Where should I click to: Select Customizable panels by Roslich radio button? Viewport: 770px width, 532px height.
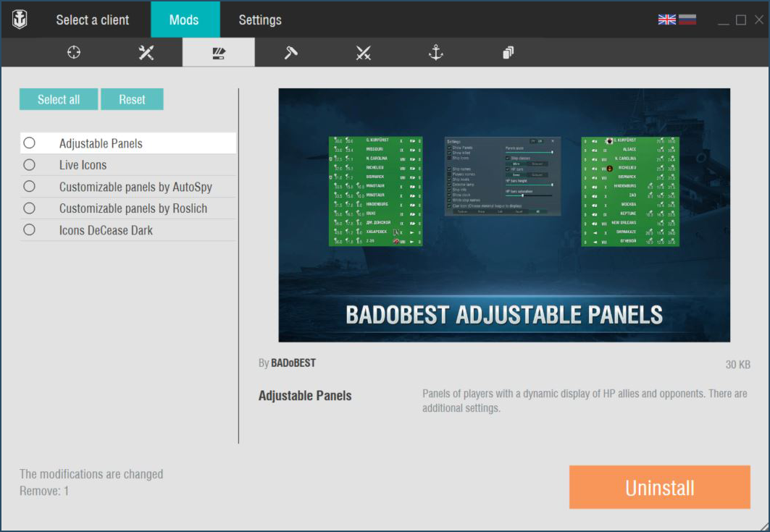30,208
